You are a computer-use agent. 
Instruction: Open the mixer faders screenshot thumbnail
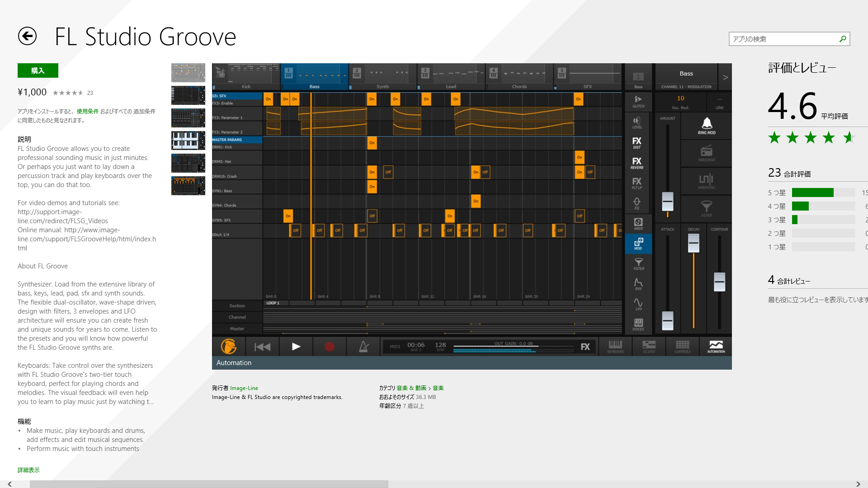pyautogui.click(x=188, y=118)
